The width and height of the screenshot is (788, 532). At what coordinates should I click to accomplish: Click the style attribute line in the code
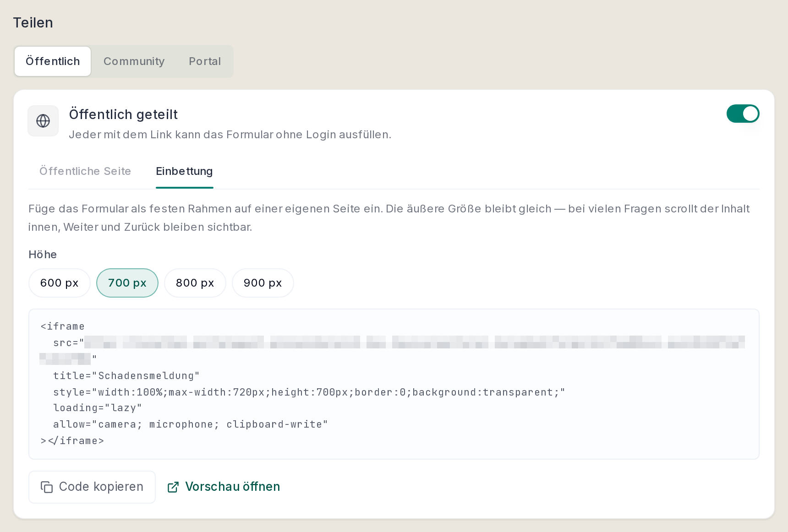click(x=309, y=392)
